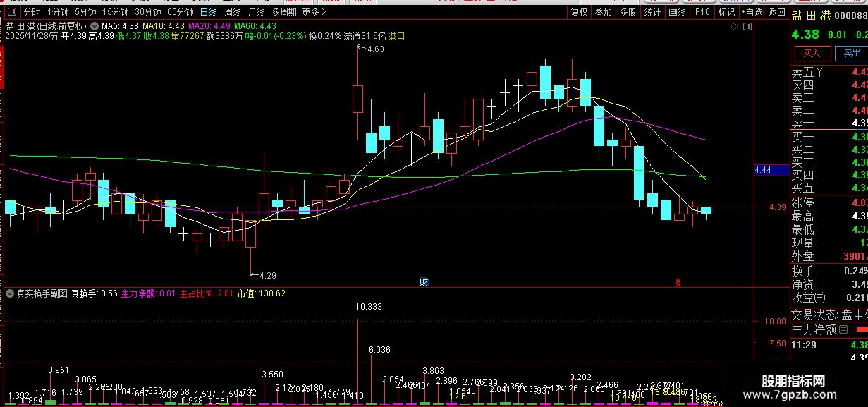Screen dimensions: 868x407
Task: Click the blue 财 marker on the chart
Action: pos(424,281)
